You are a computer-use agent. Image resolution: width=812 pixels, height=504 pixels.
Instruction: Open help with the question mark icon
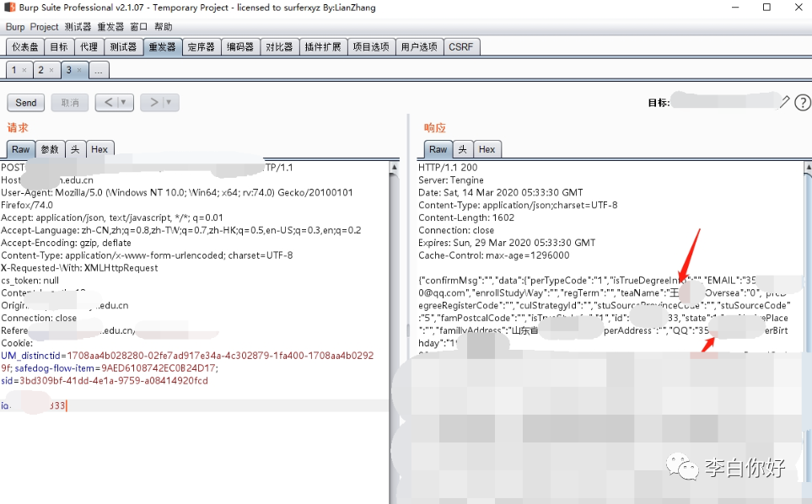802,103
